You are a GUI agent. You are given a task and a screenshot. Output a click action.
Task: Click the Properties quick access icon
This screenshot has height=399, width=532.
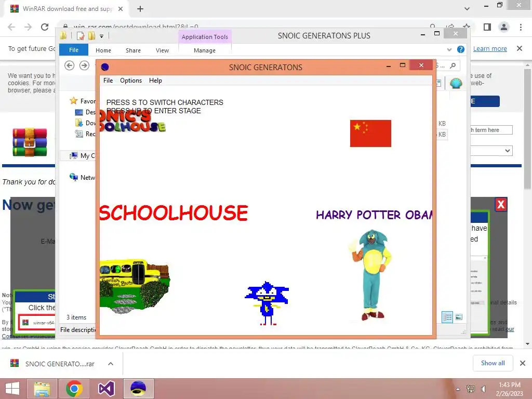(x=80, y=35)
